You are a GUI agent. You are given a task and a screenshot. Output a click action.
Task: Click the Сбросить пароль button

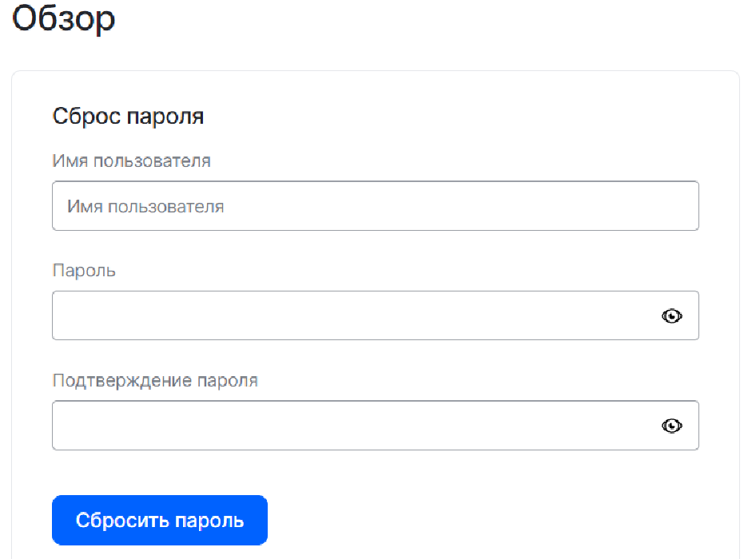(160, 521)
